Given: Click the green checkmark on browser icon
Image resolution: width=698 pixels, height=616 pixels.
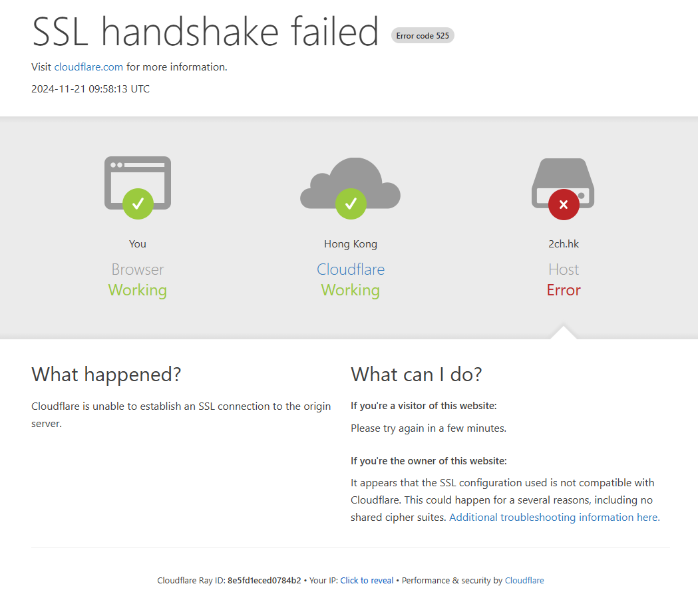Looking at the screenshot, I should pos(138,204).
